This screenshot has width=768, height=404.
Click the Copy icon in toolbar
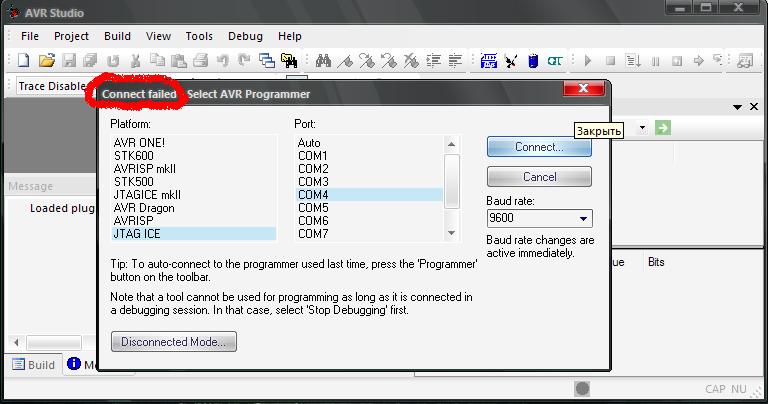(157, 61)
